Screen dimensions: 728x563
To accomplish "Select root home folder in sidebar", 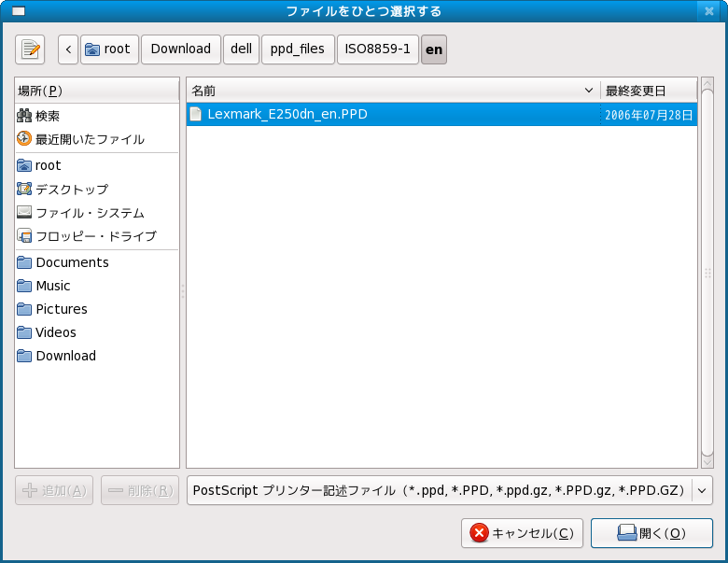I will 48,165.
